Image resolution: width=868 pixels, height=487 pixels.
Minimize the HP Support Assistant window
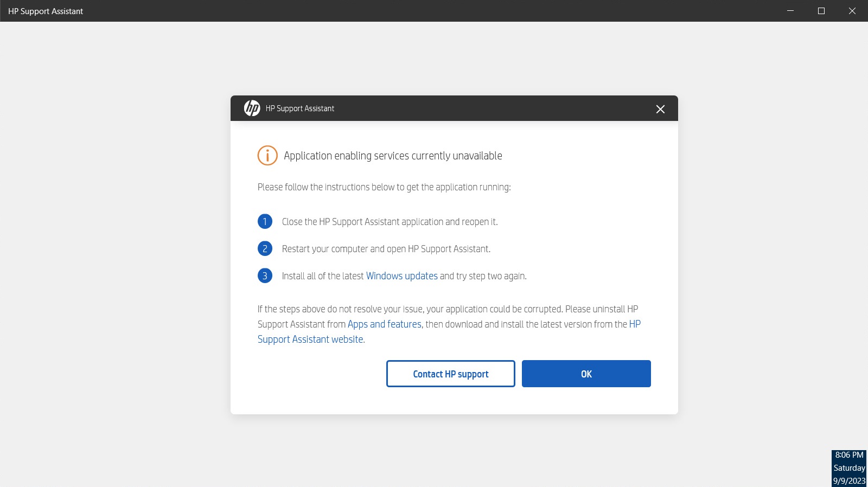point(790,11)
